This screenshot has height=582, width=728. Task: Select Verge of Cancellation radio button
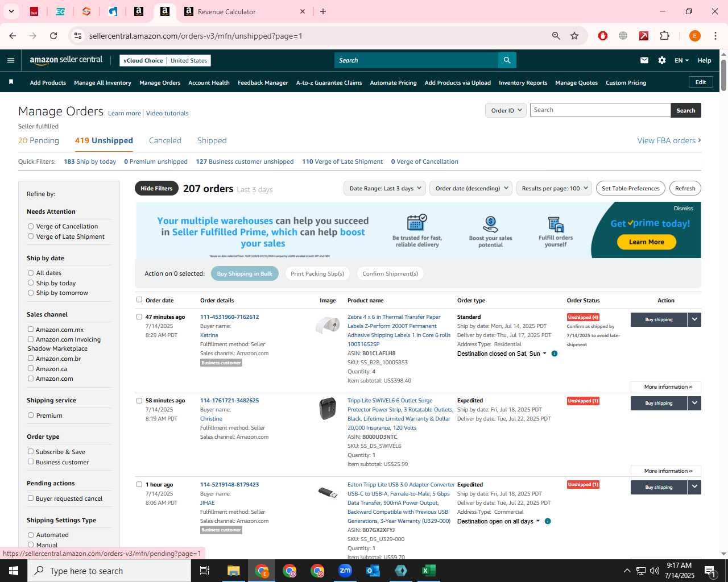point(31,226)
